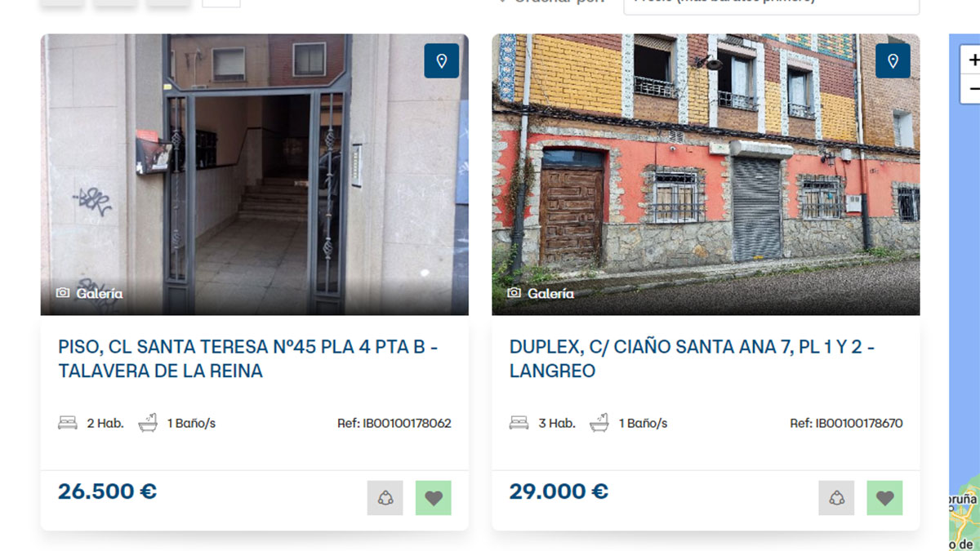Click the camera icon on Langreo photo
Viewport: 980px width, 551px height.
click(514, 293)
